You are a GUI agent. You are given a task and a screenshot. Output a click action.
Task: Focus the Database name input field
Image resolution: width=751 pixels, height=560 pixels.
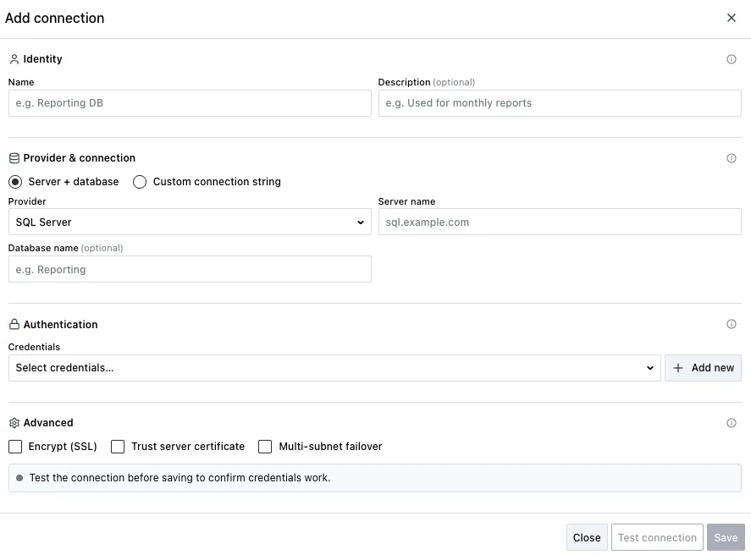pyautogui.click(x=190, y=269)
